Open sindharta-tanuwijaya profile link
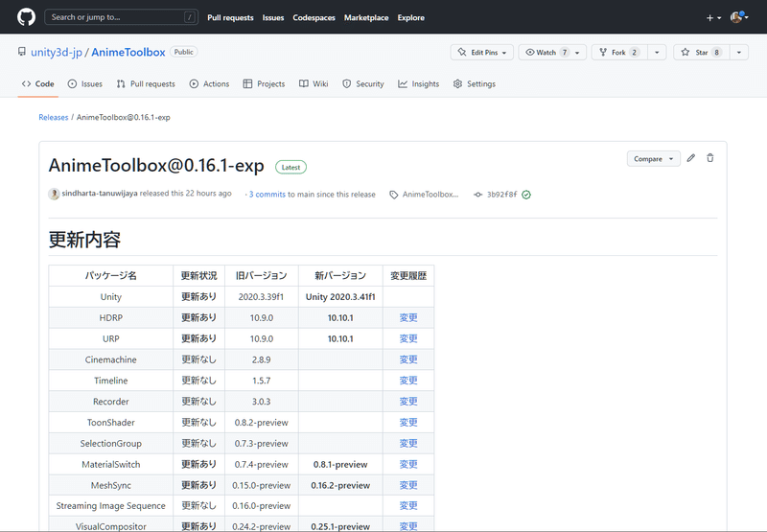Viewport: 767px width, 532px height. 100,193
